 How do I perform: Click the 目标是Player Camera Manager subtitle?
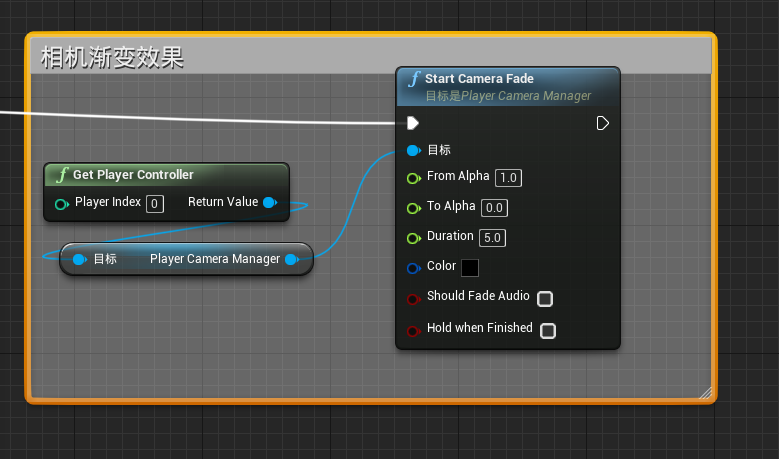[x=508, y=96]
